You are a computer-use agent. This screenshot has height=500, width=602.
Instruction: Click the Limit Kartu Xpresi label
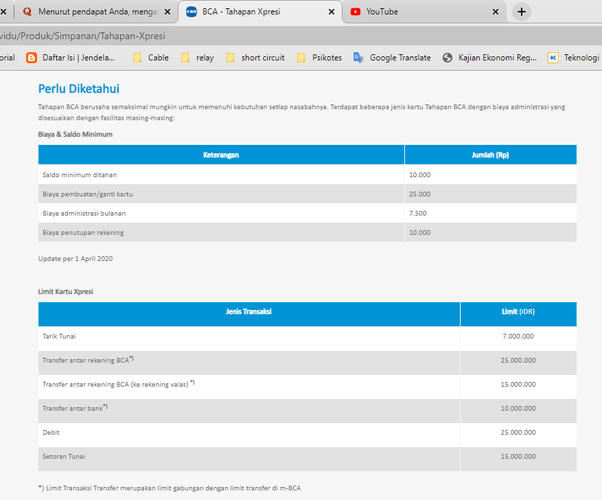point(65,291)
